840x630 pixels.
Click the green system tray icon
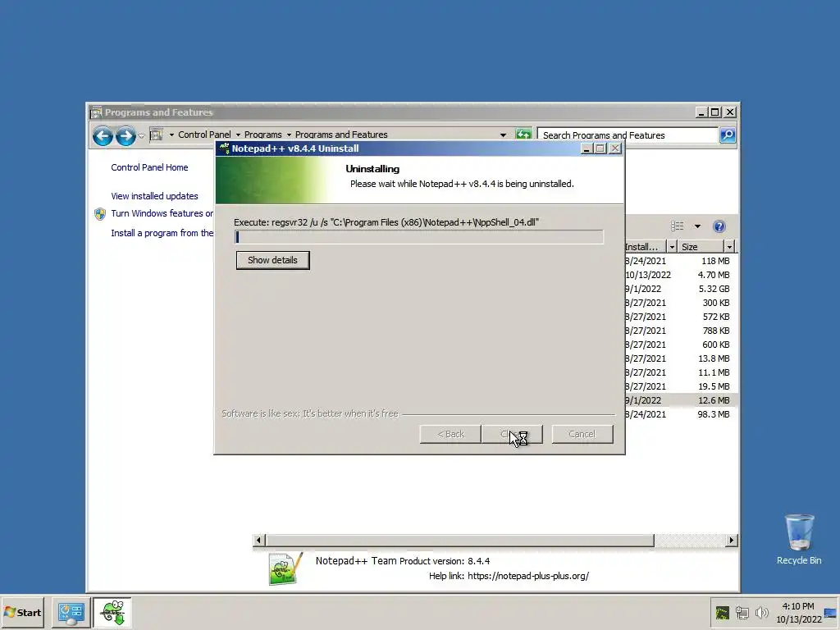(x=722, y=612)
